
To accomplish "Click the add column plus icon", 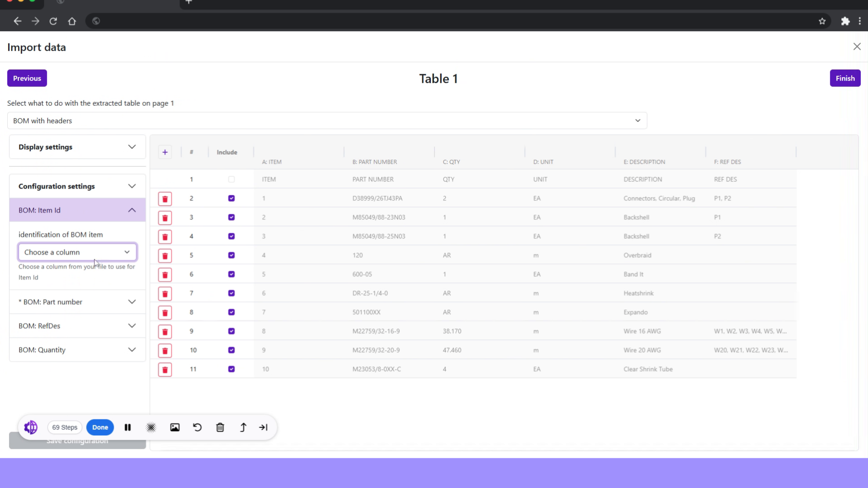I will pos(165,152).
